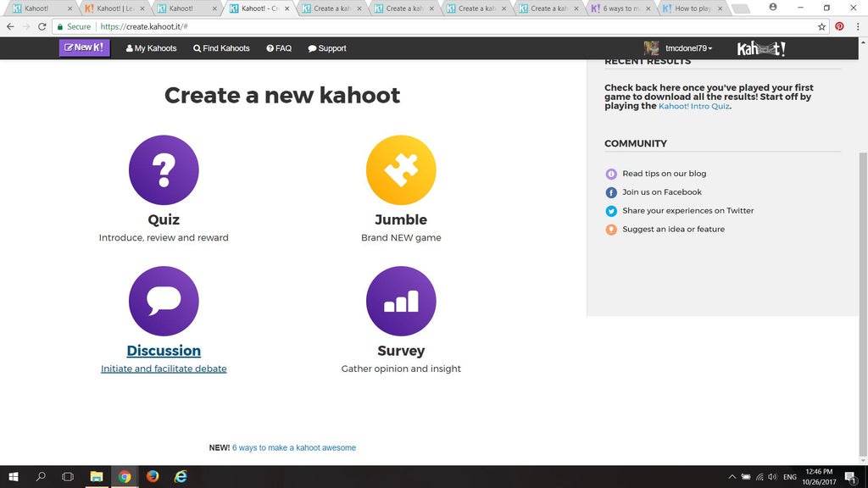Screen dimensions: 868x488
Task: Open the Discussion speech bubble icon
Action: point(164,301)
